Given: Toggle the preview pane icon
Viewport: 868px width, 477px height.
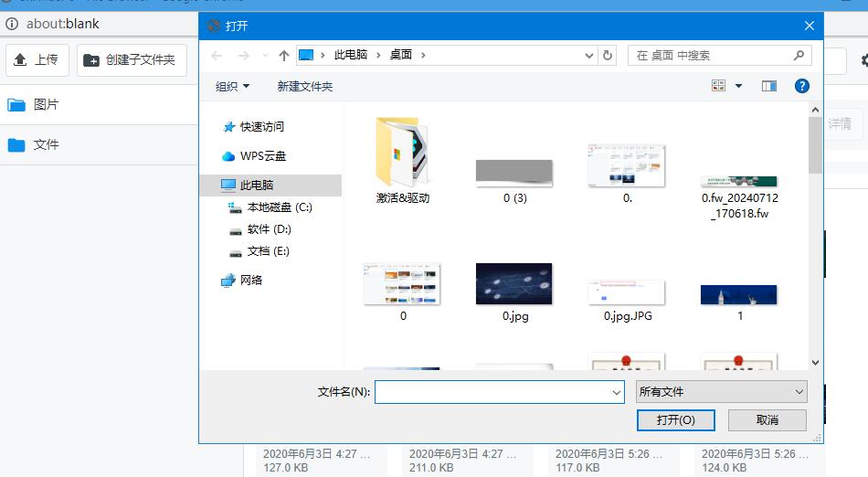Looking at the screenshot, I should (x=769, y=86).
